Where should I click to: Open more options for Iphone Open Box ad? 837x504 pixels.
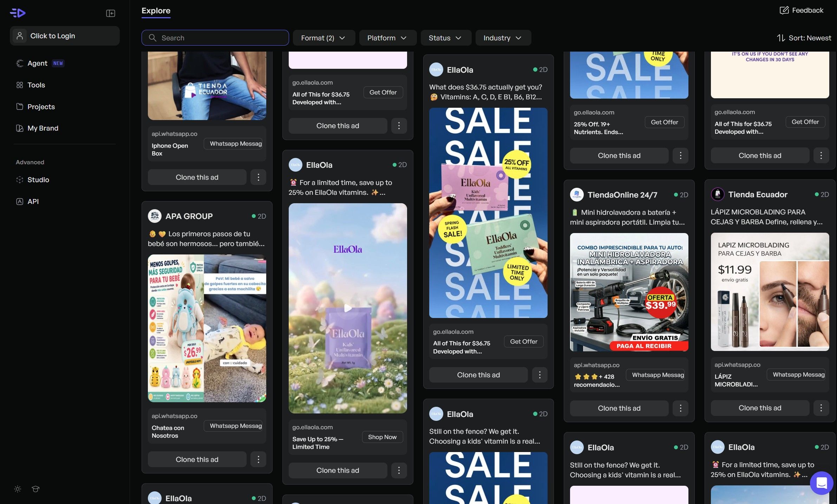click(258, 177)
